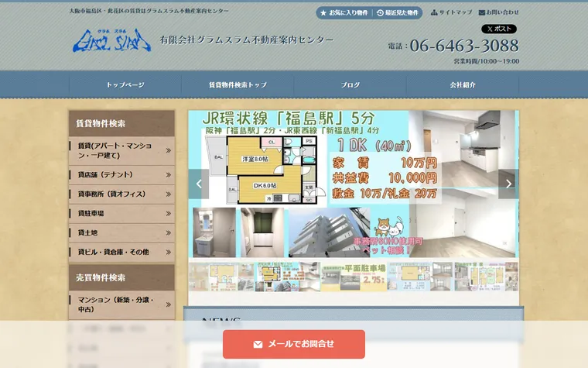
Task: Select 貸土地 category
Action: (x=122, y=233)
